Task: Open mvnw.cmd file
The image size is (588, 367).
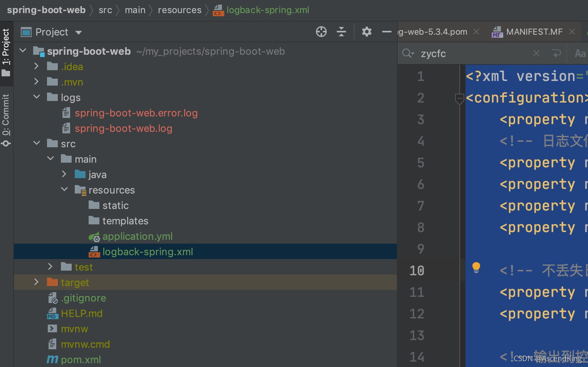Action: point(85,344)
